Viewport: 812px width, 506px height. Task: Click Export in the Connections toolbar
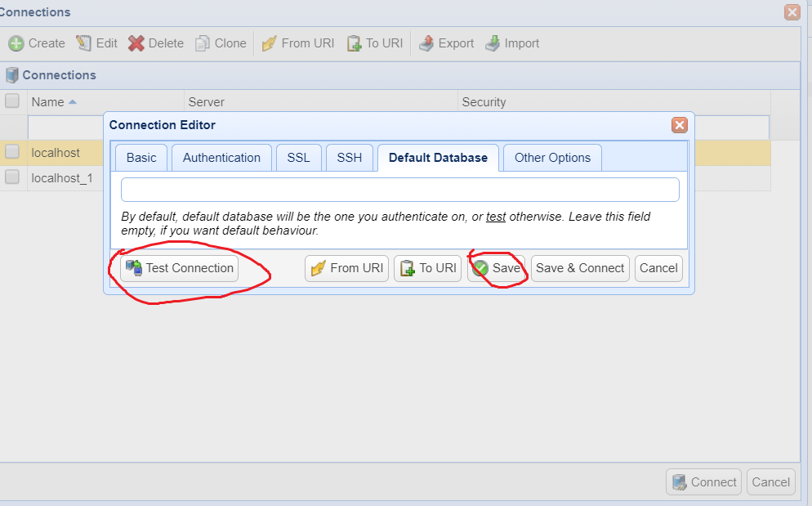[446, 43]
